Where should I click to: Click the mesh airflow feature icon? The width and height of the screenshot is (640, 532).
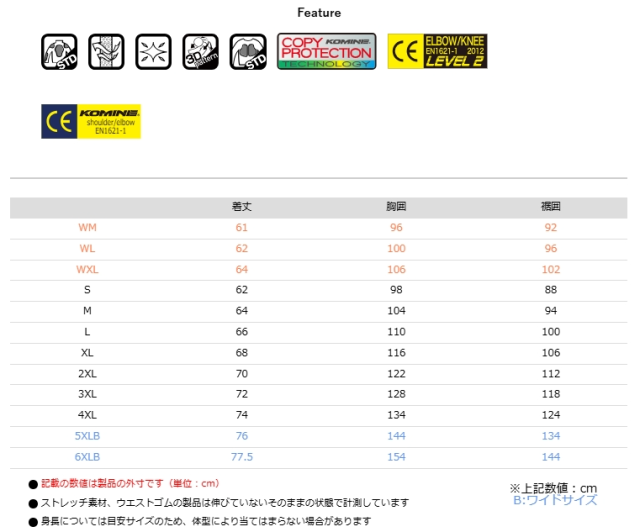106,52
